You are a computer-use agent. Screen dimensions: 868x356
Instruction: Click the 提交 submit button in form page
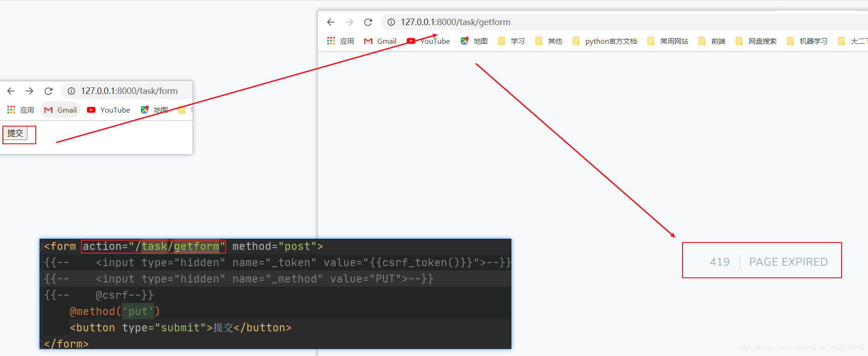[15, 133]
